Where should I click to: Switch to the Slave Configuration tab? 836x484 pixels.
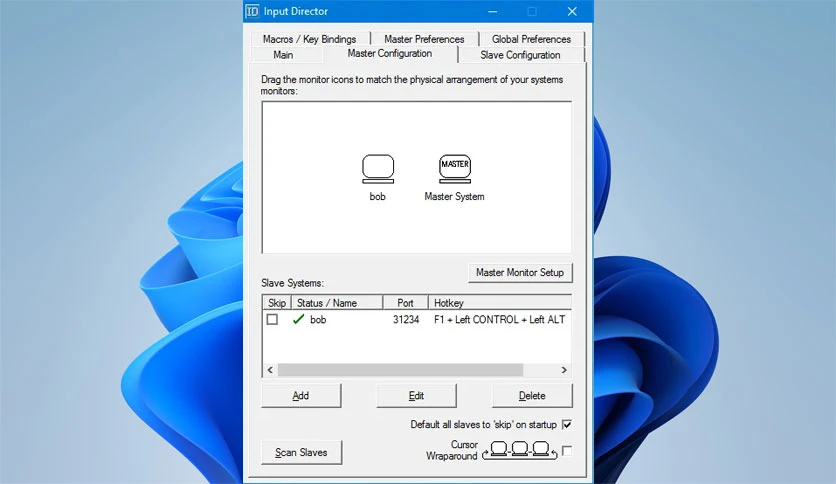(520, 55)
